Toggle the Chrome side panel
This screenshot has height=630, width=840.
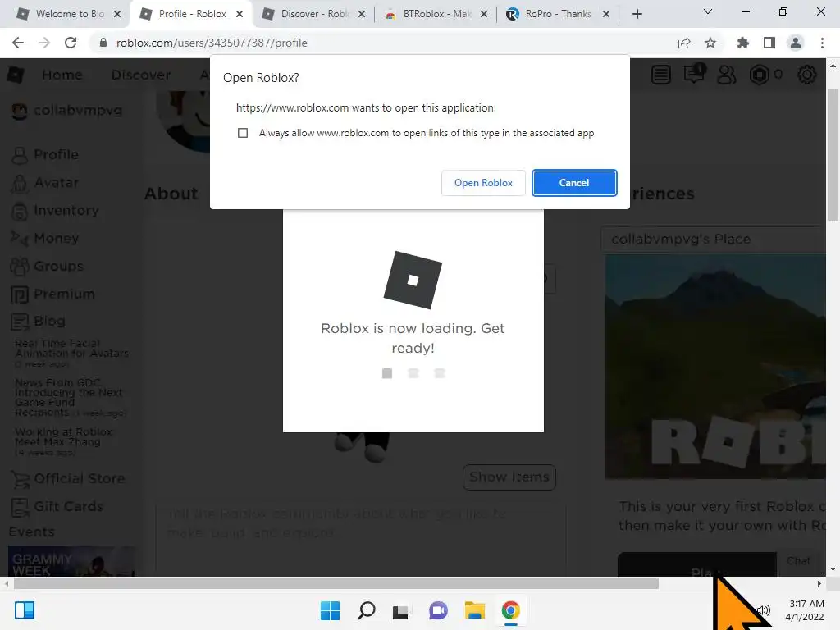point(769,43)
